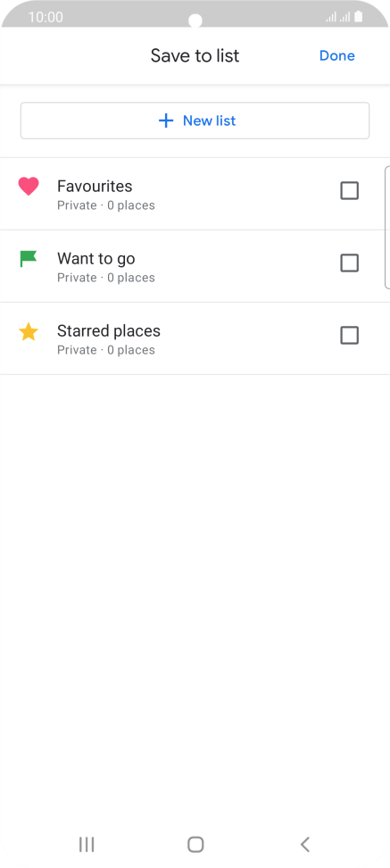Check the Starred places checkbox
Screen dimensions: 390x868
pos(349,336)
